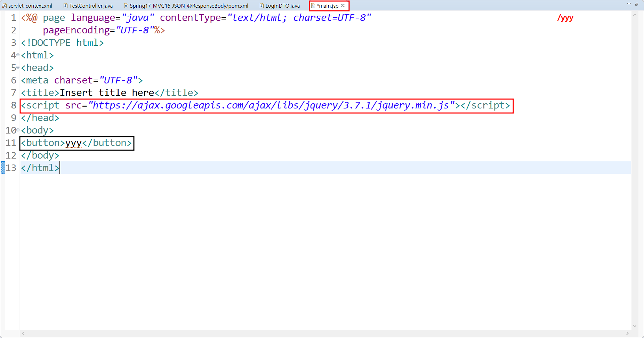Image resolution: width=644 pixels, height=338 pixels.
Task: Collapse the <body> block on line 10
Action: [18, 130]
